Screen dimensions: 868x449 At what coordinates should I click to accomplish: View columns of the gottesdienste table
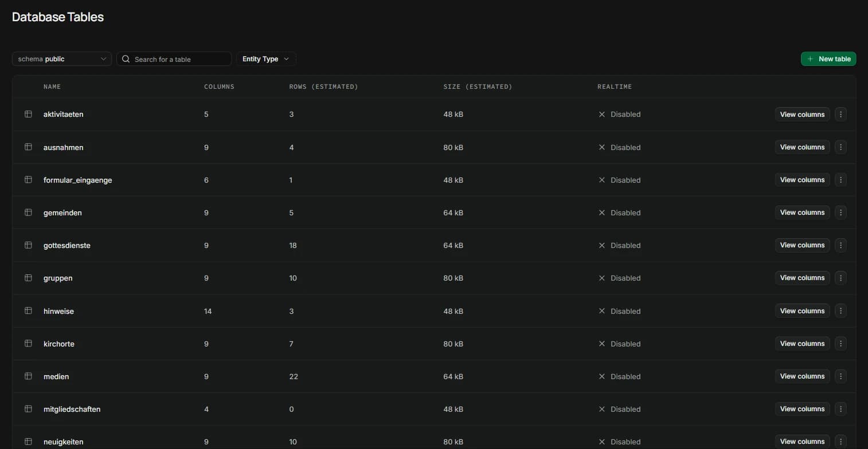(802, 245)
